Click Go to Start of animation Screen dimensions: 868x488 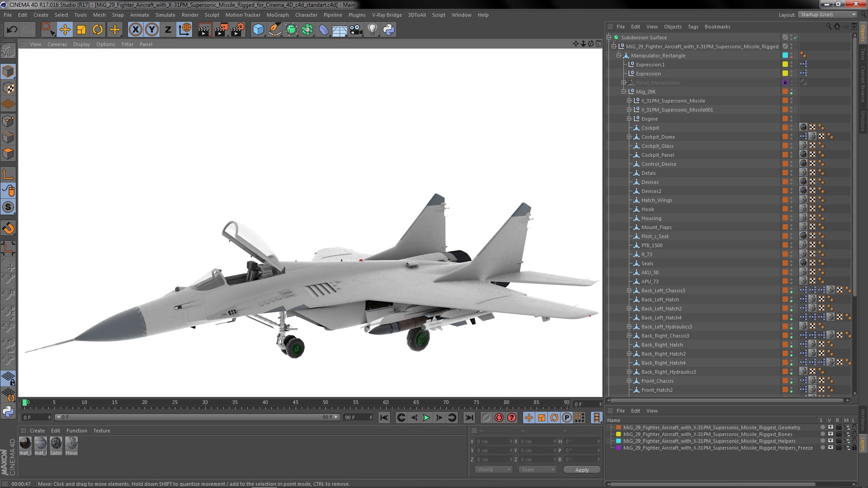pyautogui.click(x=384, y=418)
